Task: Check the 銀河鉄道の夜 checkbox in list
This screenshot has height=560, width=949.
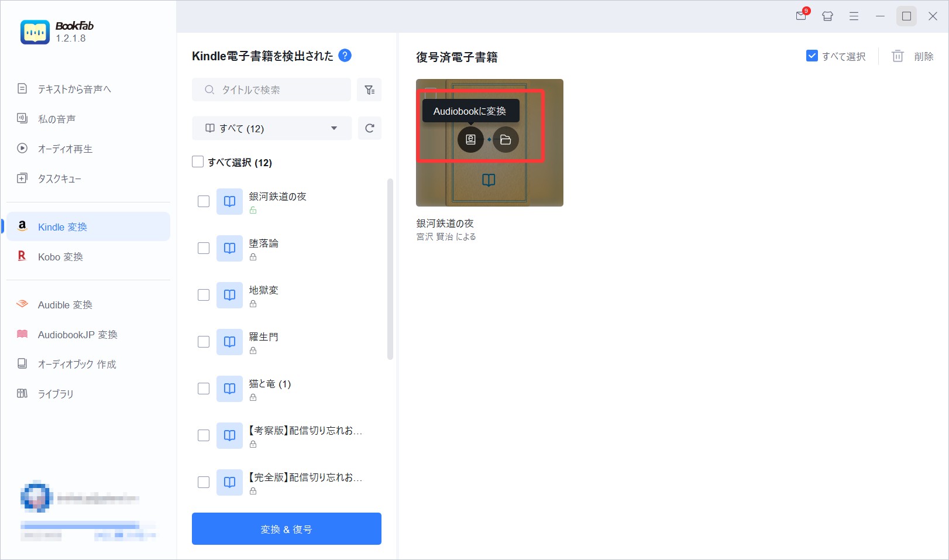Action: click(204, 201)
